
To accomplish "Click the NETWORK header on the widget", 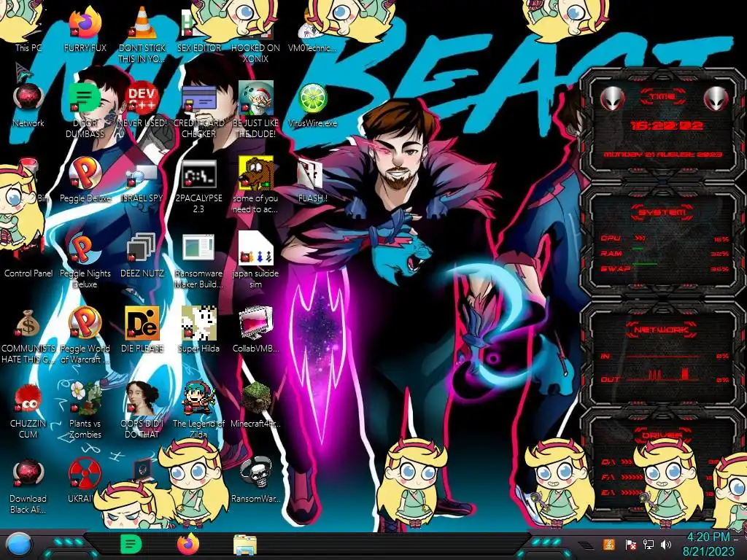I will click(661, 330).
